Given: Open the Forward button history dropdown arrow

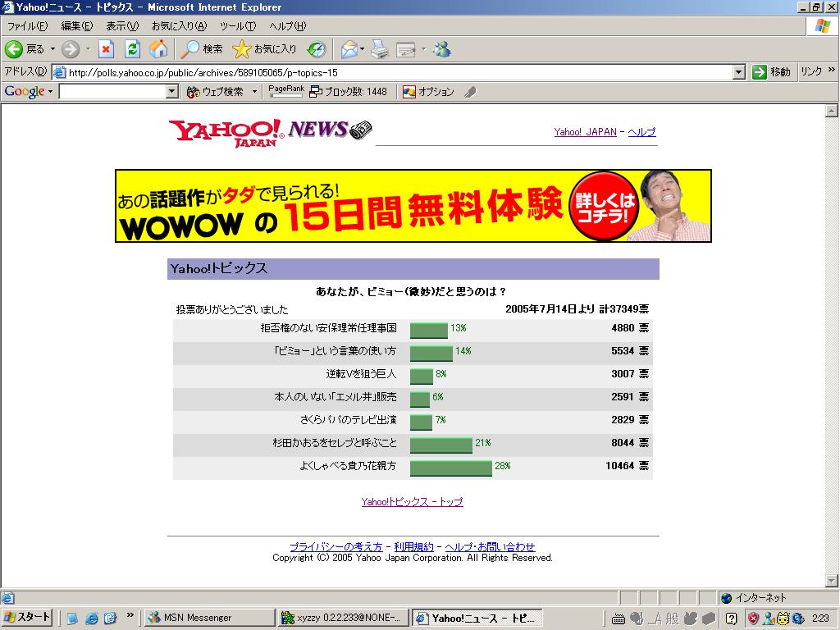Looking at the screenshot, I should [x=88, y=49].
